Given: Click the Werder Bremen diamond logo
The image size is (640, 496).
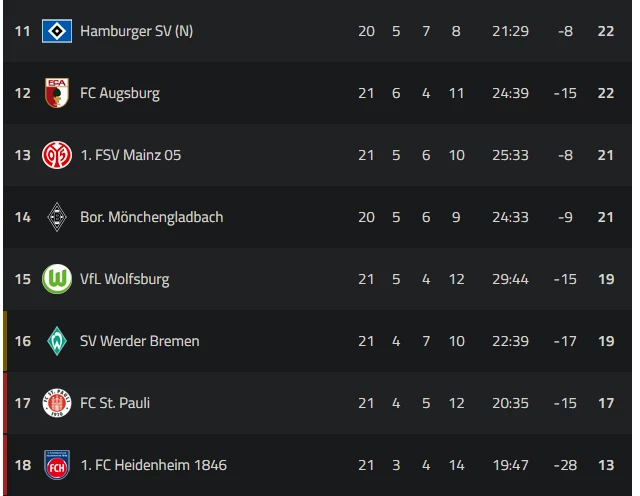Looking at the screenshot, I should (x=57, y=341).
